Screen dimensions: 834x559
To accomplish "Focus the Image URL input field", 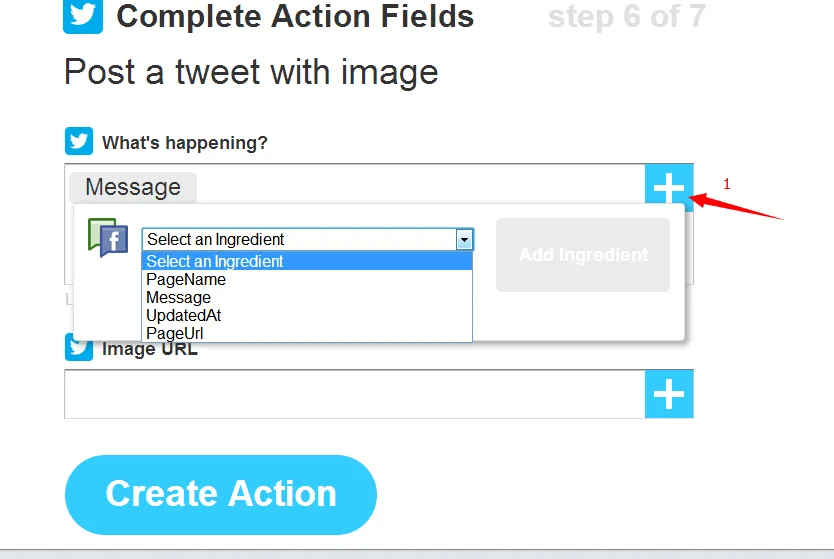I will [355, 394].
